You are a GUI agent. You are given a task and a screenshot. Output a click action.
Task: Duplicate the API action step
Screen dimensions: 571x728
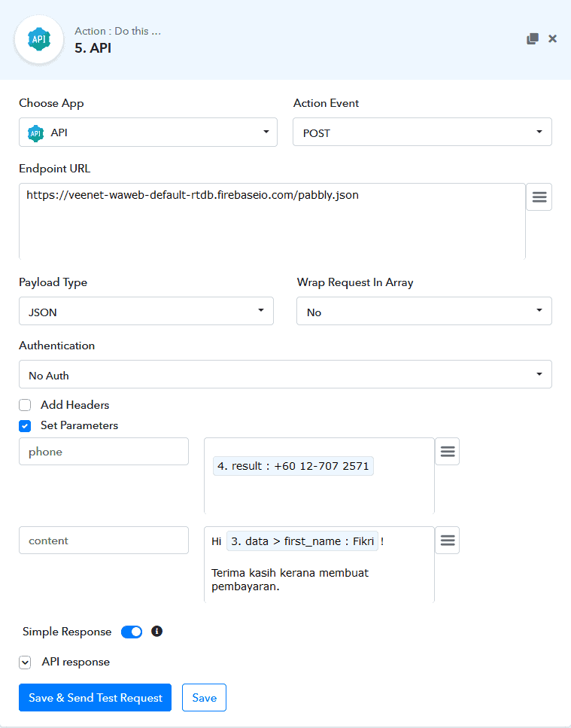(534, 38)
